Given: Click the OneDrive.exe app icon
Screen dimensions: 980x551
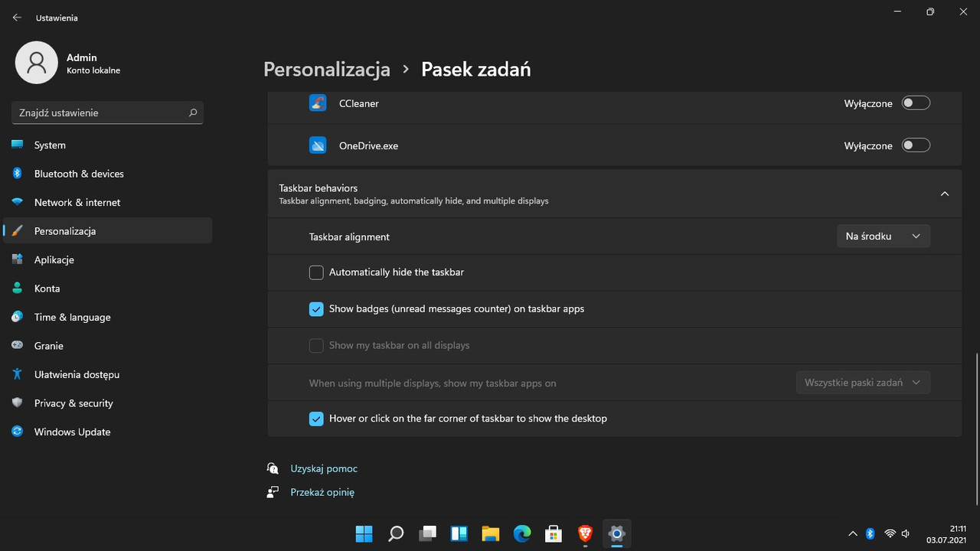Looking at the screenshot, I should coord(318,145).
